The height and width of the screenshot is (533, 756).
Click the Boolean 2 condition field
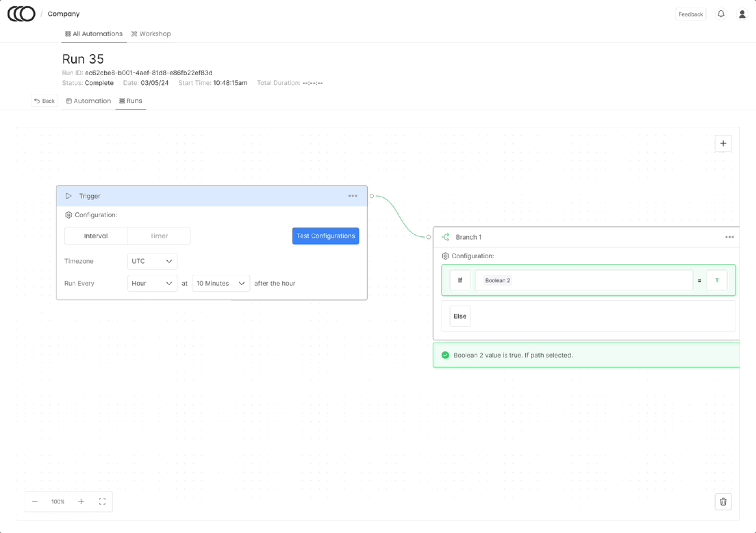[584, 280]
